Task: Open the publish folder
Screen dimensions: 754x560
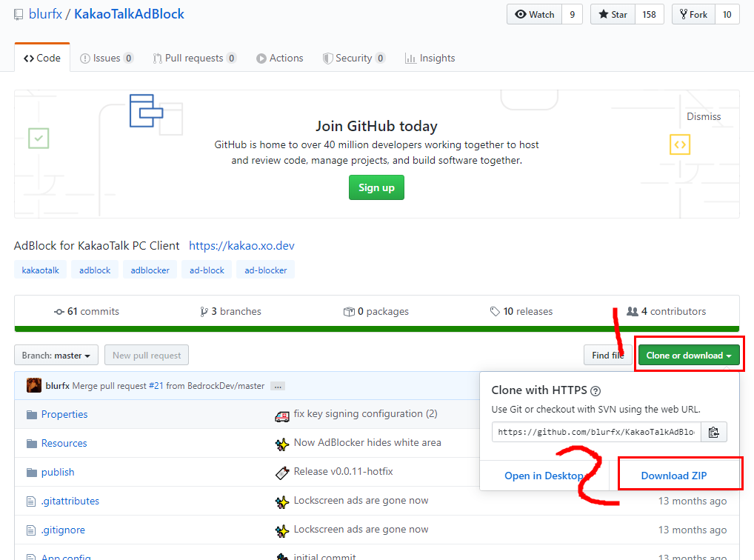Action: pos(58,472)
